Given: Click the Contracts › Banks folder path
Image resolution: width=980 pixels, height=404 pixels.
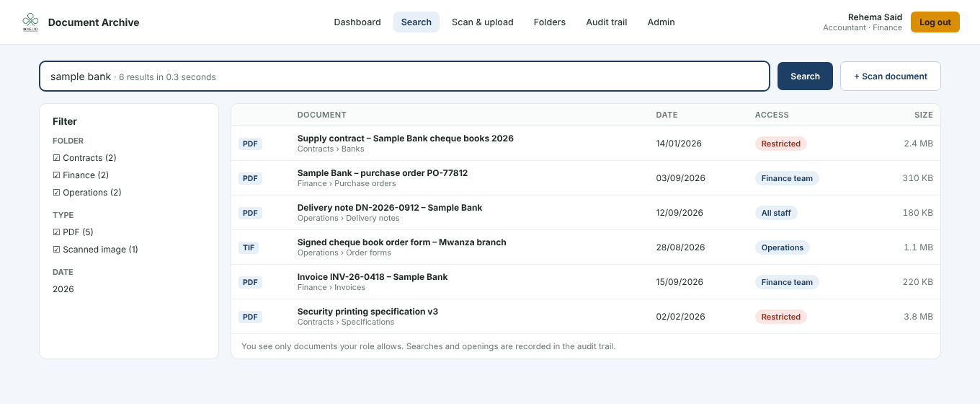Looking at the screenshot, I should tap(331, 149).
